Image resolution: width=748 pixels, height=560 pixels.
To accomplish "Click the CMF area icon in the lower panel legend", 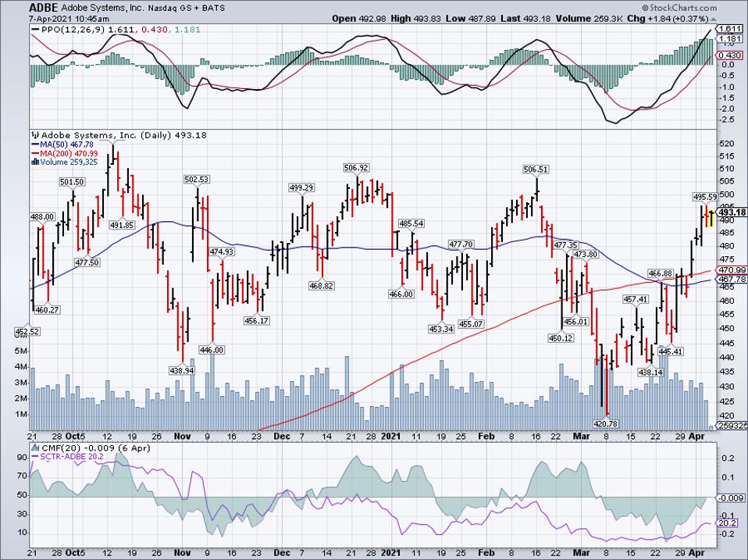I will [x=35, y=448].
